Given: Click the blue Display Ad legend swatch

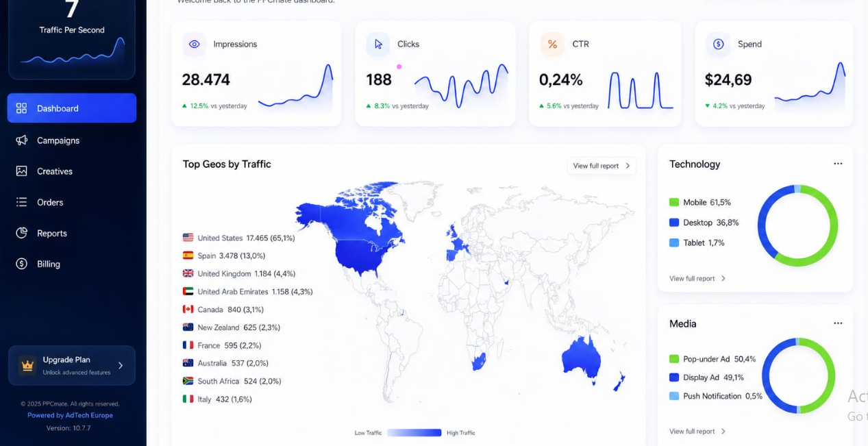Looking at the screenshot, I should (x=674, y=377).
